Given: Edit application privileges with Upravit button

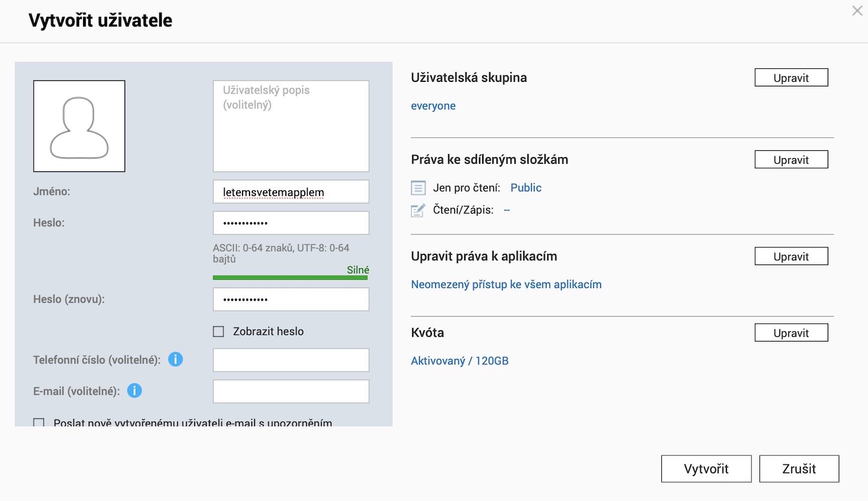Looking at the screenshot, I should coord(791,256).
